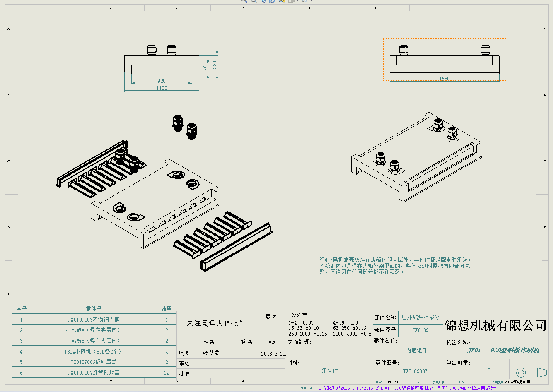
Task: Select the 280 height dimension
Action: coord(215,65)
